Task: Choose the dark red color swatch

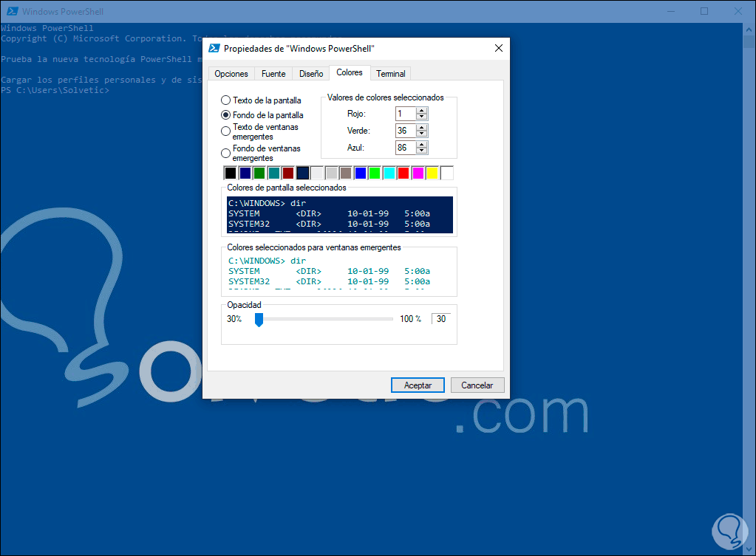Action: click(288, 173)
